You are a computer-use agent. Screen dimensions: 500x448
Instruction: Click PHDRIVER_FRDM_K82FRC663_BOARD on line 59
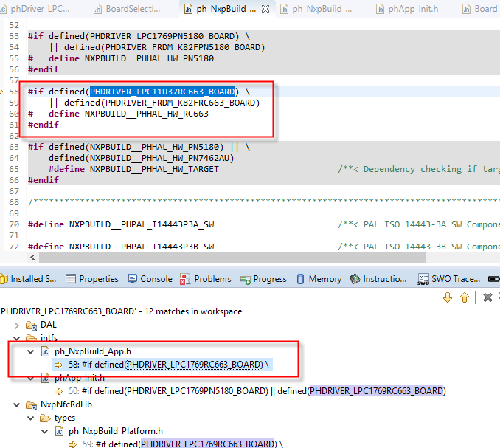click(x=180, y=103)
